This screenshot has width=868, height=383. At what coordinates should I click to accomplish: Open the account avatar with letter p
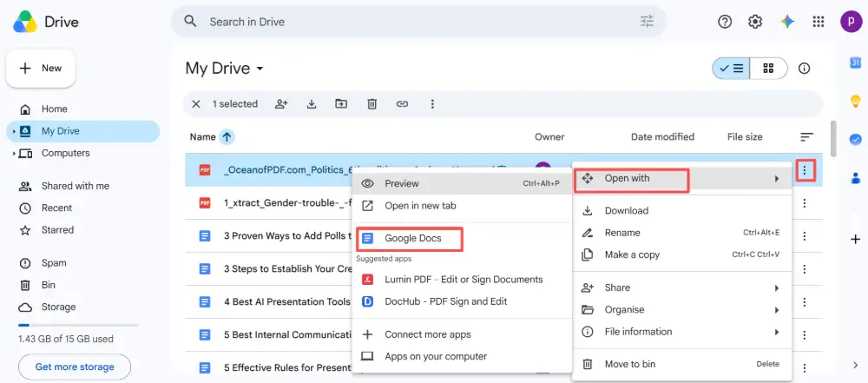(x=850, y=22)
